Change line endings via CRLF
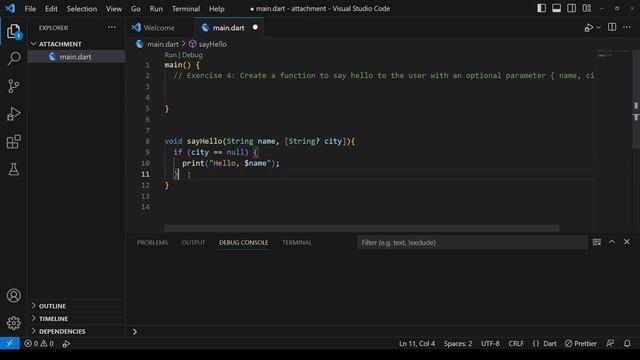 click(516, 344)
